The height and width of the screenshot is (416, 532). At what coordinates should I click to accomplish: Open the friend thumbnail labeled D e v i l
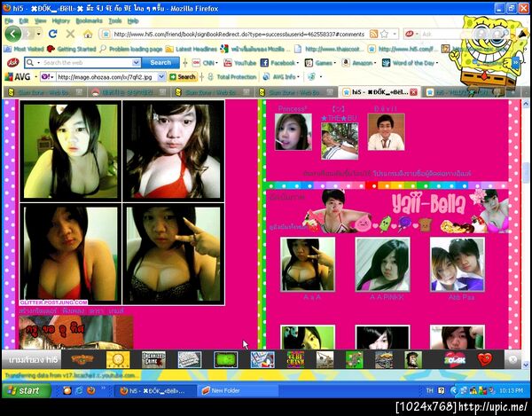386,131
